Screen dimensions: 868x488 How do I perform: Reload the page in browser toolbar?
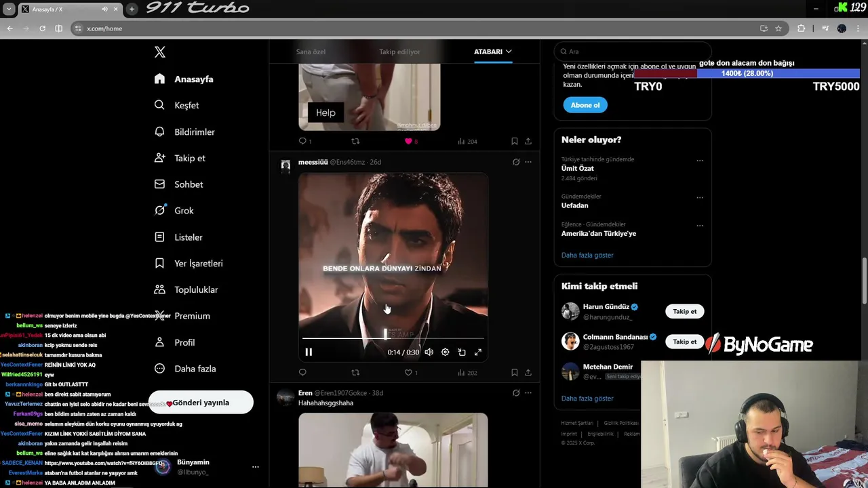coord(42,28)
